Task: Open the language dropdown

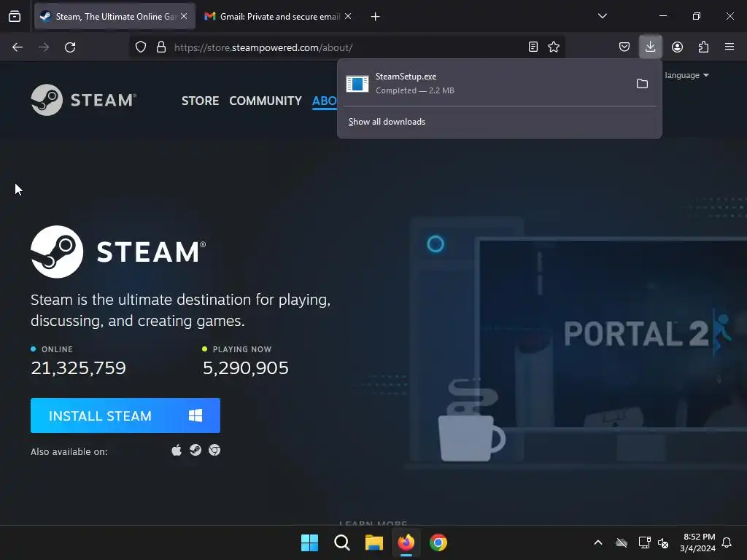Action: 686,75
